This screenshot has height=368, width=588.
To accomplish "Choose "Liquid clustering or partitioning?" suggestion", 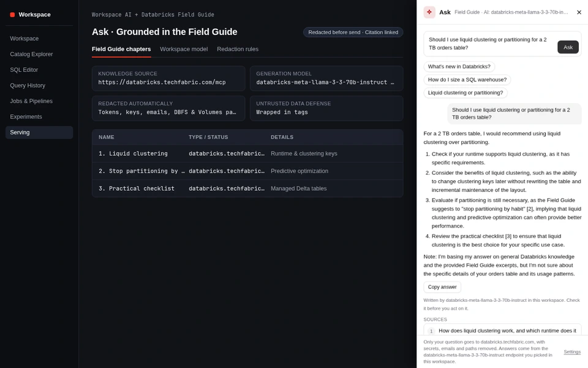I will pos(466,93).
